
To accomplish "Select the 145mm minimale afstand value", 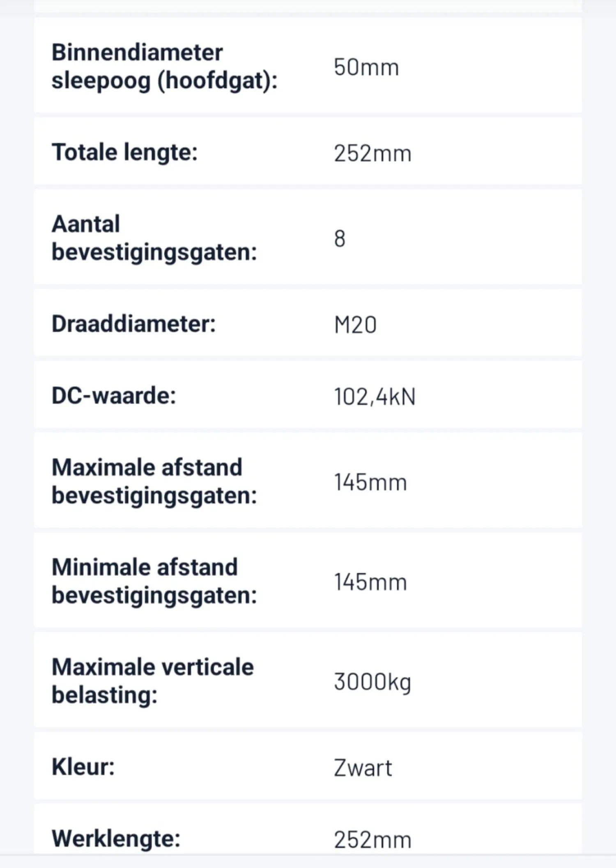I will pos(370,582).
